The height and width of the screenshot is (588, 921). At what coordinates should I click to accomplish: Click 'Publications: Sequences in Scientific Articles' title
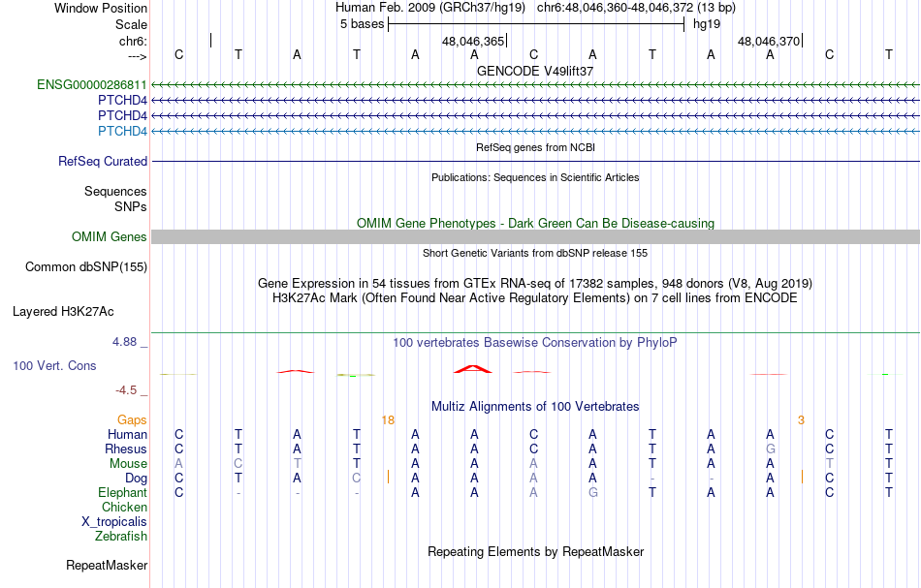tap(535, 177)
